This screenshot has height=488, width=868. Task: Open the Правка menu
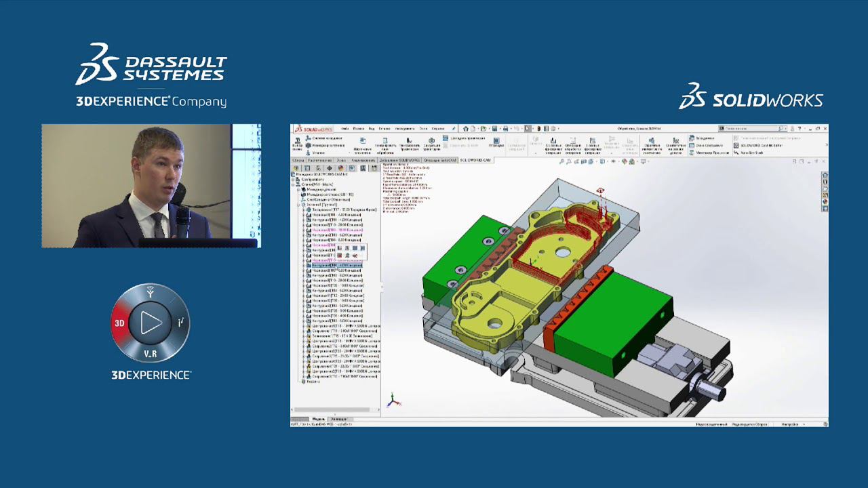(x=359, y=129)
